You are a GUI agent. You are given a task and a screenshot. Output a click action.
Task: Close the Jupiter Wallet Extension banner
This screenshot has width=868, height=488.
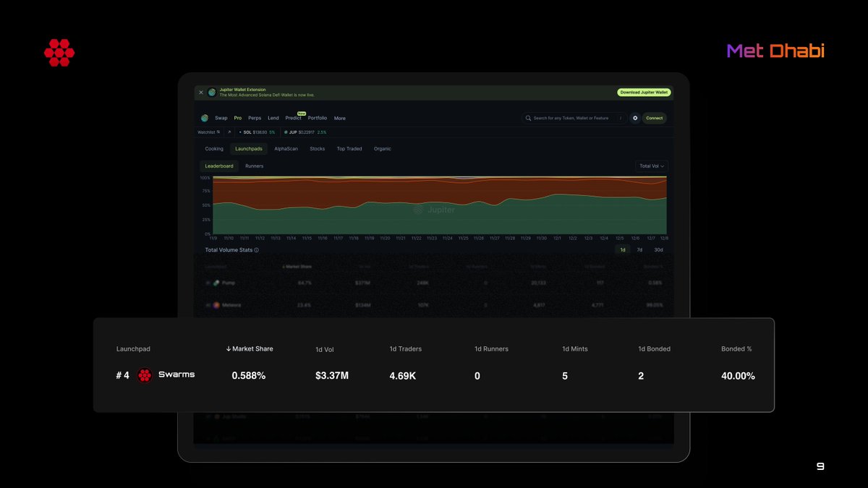201,93
